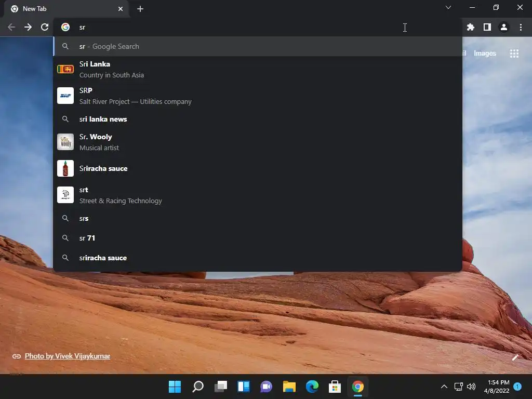This screenshot has width=532, height=399.
Task: Click the Back navigation arrow
Action: 11,27
